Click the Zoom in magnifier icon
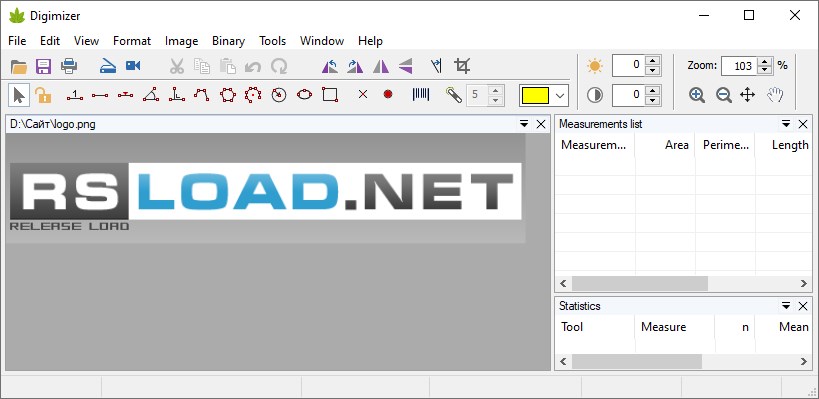This screenshot has width=819, height=399. click(x=697, y=95)
